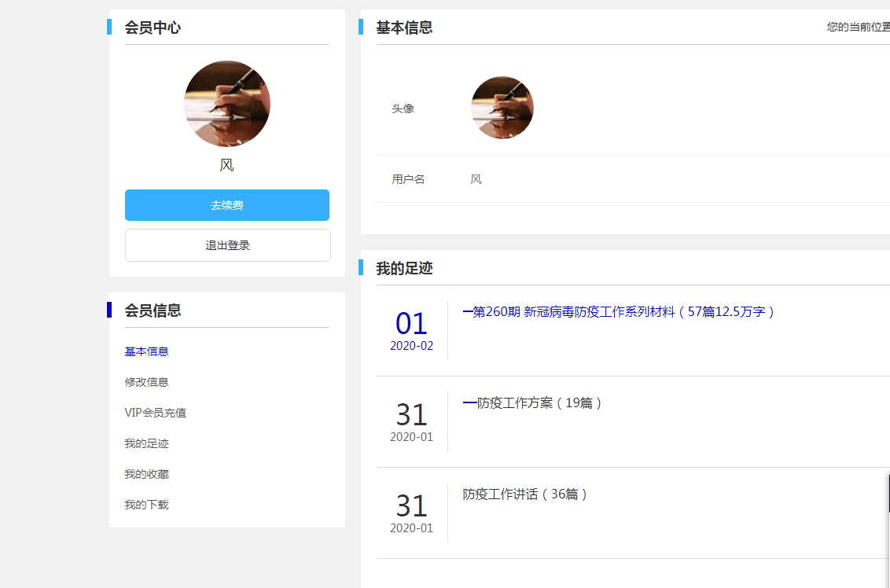The image size is (890, 588).
Task: Open the 第260期 新冠病毒防疫工作系列材料 link
Action: click(619, 312)
